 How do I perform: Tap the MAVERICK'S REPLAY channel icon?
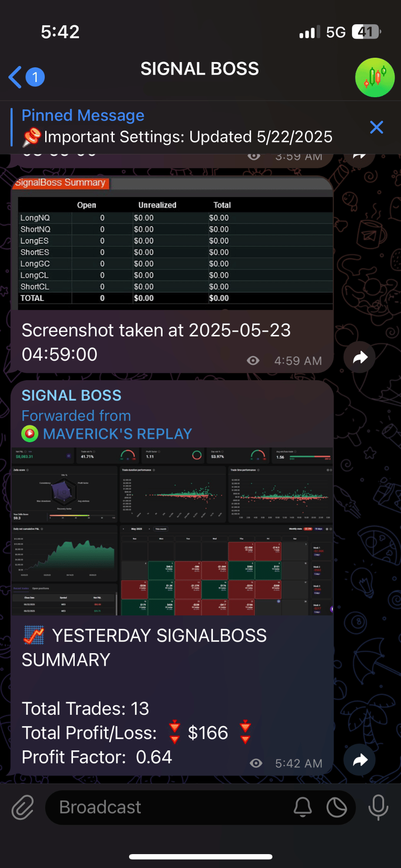[x=30, y=434]
